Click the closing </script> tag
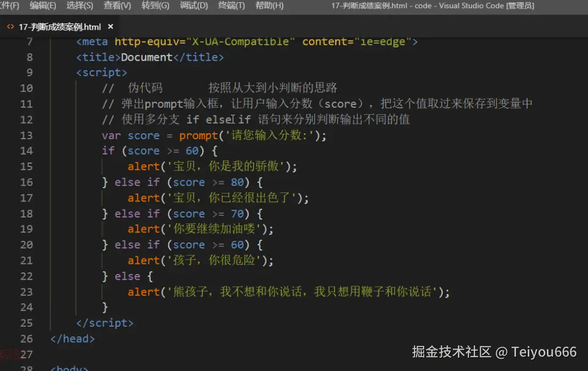Viewport: 588px width, 371px height. (x=105, y=323)
